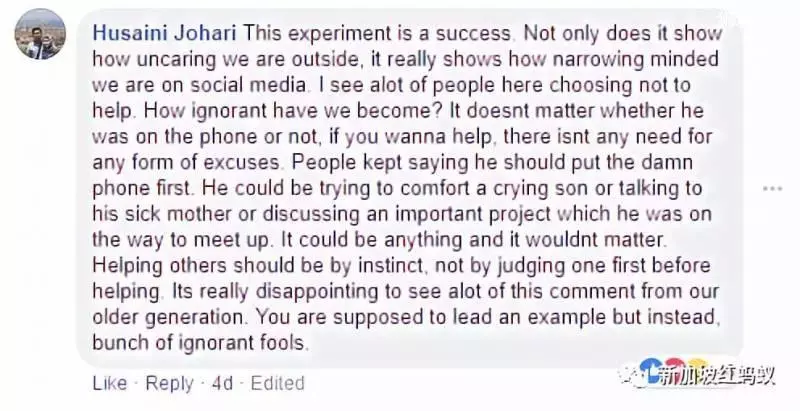View the Edited history of comment
The height and width of the screenshot is (411, 800).
pos(278,383)
